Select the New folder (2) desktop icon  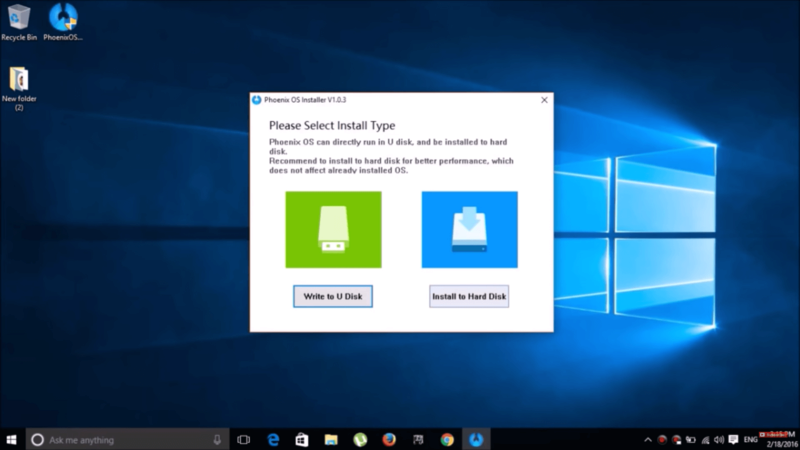click(19, 88)
